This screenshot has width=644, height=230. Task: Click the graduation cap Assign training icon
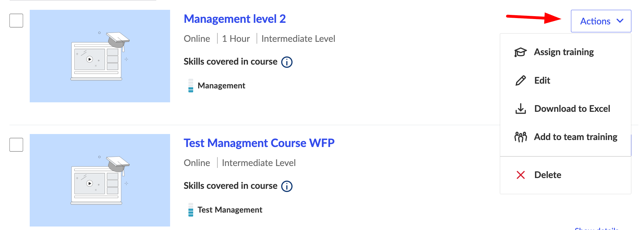[520, 52]
